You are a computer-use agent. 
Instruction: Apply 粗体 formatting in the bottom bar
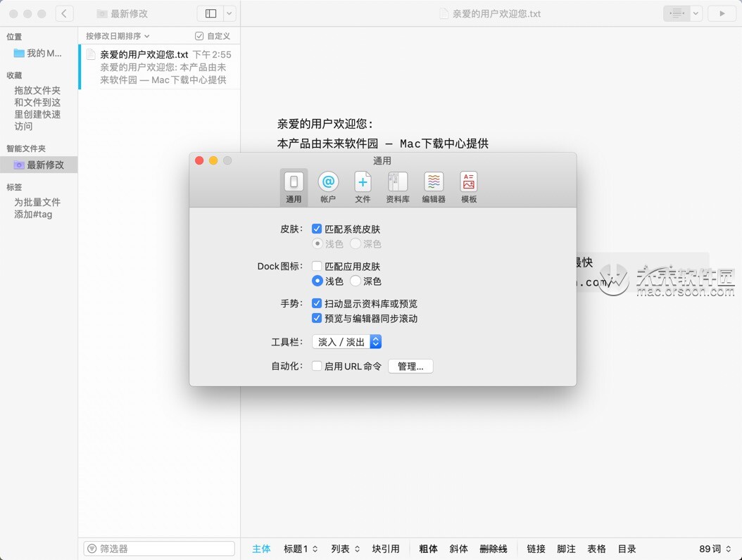click(x=428, y=549)
